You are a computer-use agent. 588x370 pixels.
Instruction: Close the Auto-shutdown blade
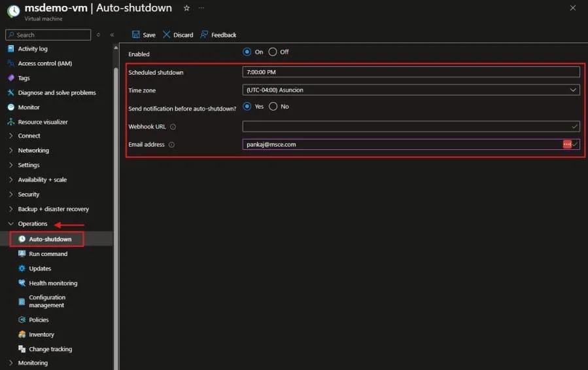[572, 8]
